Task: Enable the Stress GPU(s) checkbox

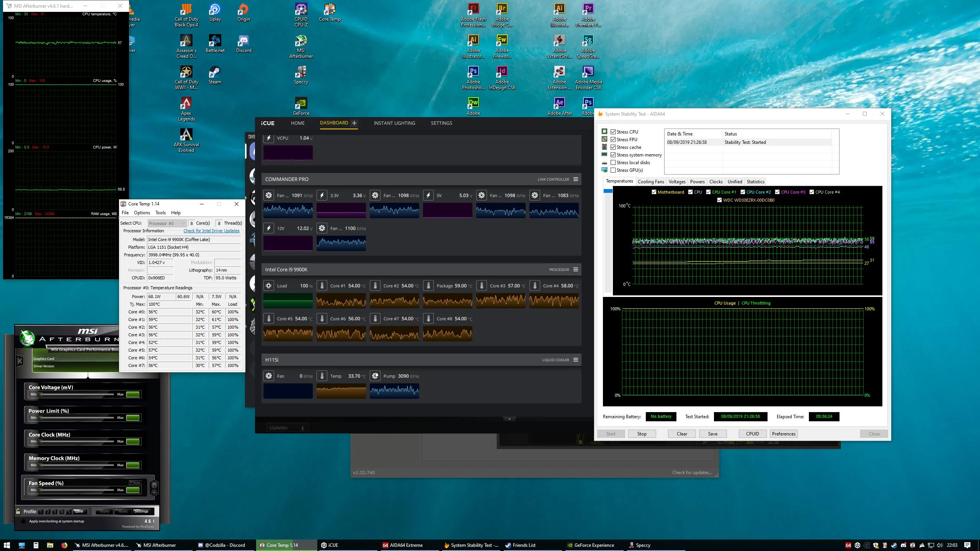Action: tap(613, 170)
